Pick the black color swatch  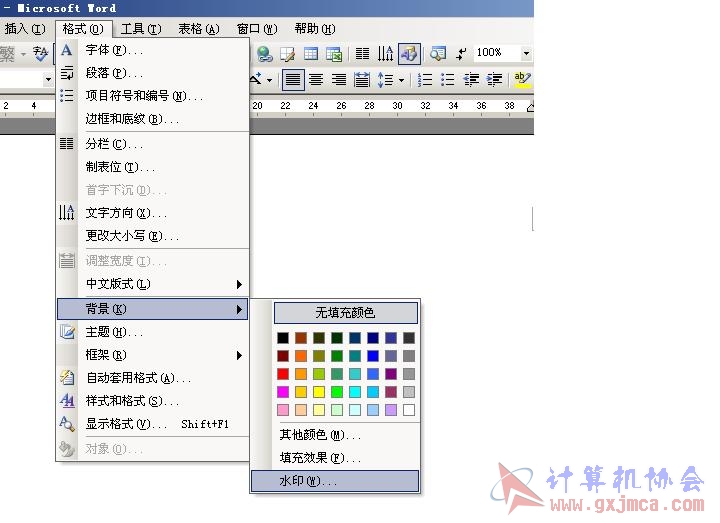point(283,338)
